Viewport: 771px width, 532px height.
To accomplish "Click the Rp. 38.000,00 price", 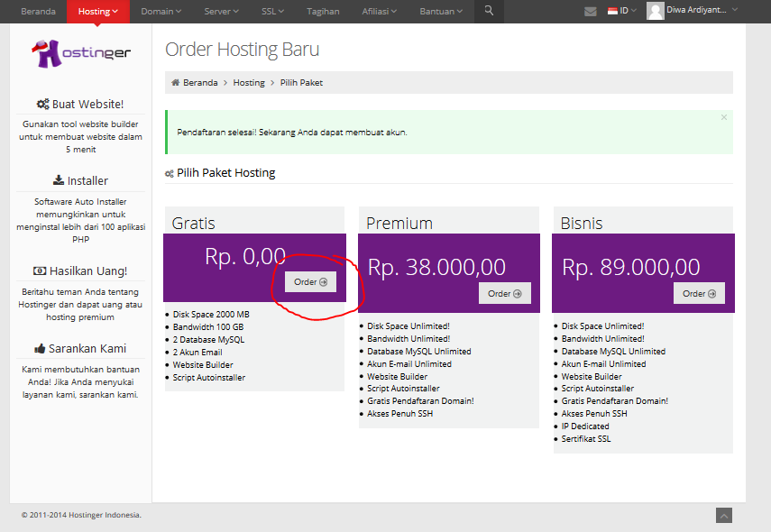I will tap(436, 267).
